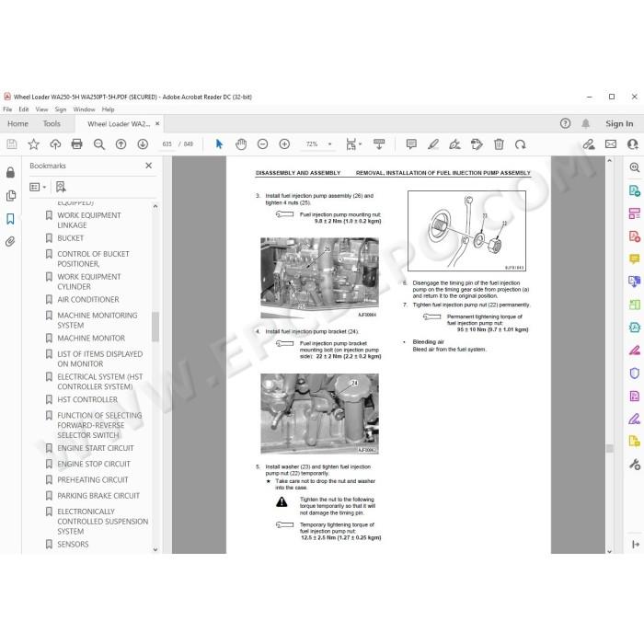
Task: Click the delete trash icon
Action: 499,144
